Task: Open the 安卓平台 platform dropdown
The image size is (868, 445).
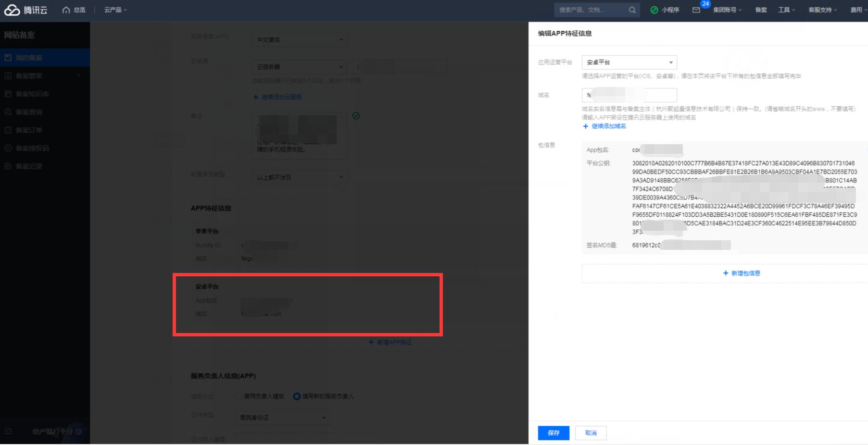Action: 629,62
